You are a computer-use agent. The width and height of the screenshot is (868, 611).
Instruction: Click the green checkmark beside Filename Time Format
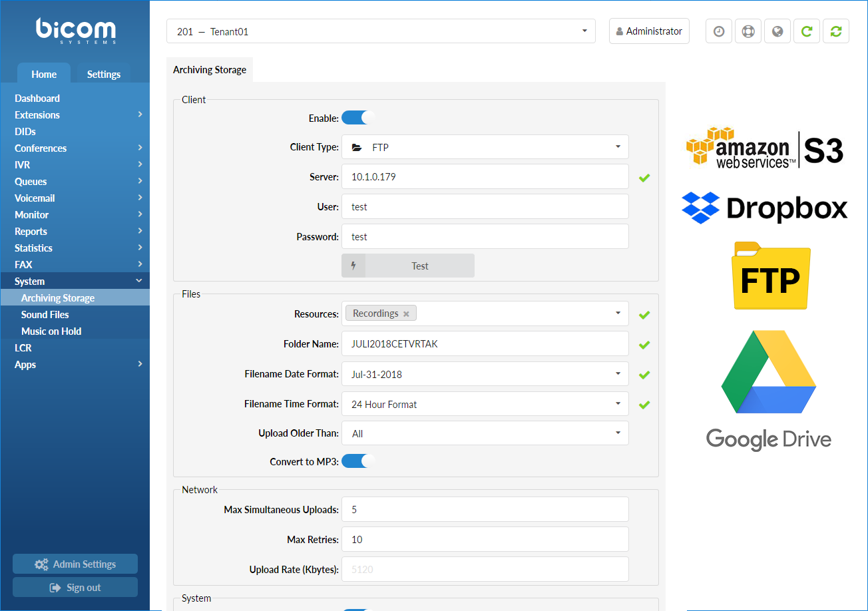644,404
